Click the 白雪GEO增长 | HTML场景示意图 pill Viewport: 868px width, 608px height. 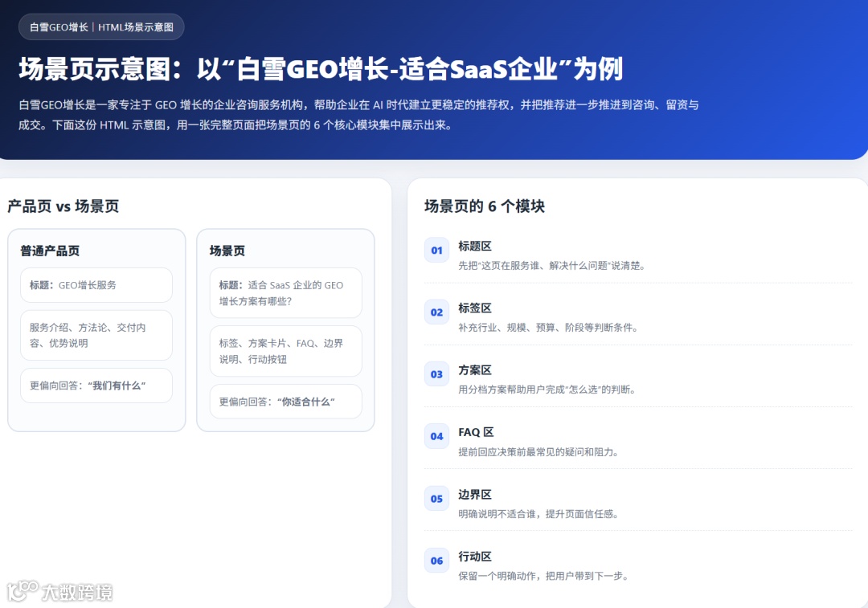click(x=101, y=27)
